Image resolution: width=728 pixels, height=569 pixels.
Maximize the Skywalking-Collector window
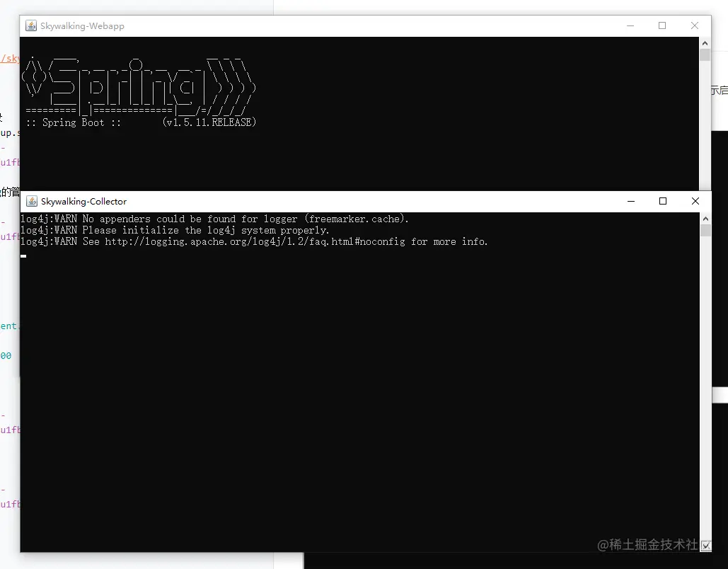[663, 201]
